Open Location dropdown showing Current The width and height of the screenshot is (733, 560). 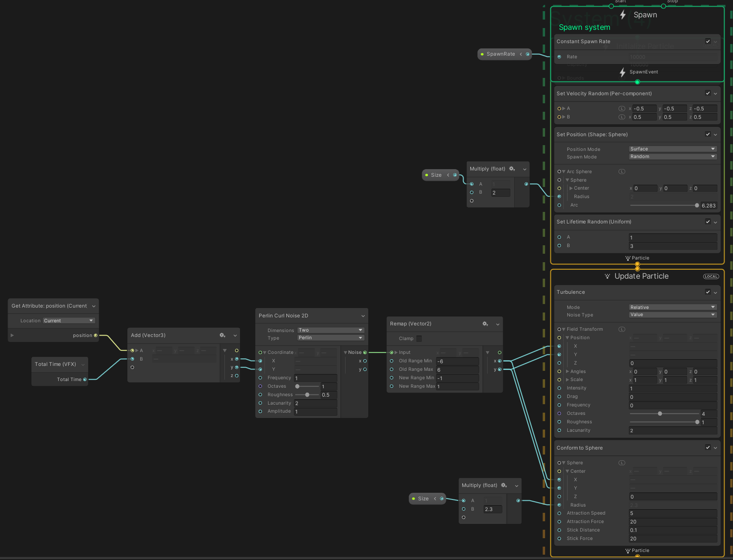[69, 321]
